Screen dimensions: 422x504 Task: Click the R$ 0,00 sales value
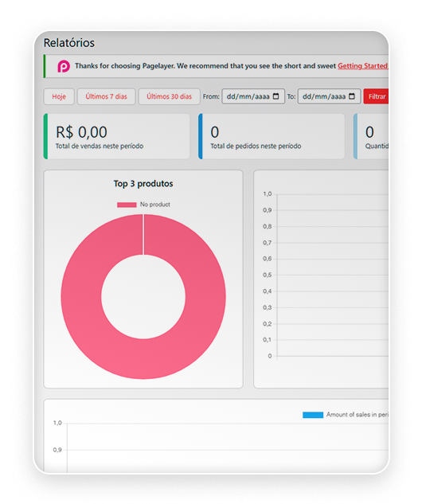coord(82,132)
